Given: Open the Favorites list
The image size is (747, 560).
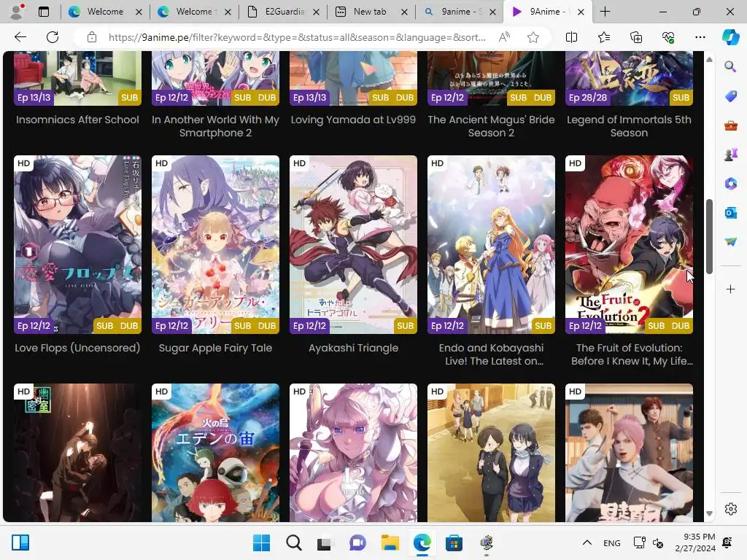Looking at the screenshot, I should [603, 37].
